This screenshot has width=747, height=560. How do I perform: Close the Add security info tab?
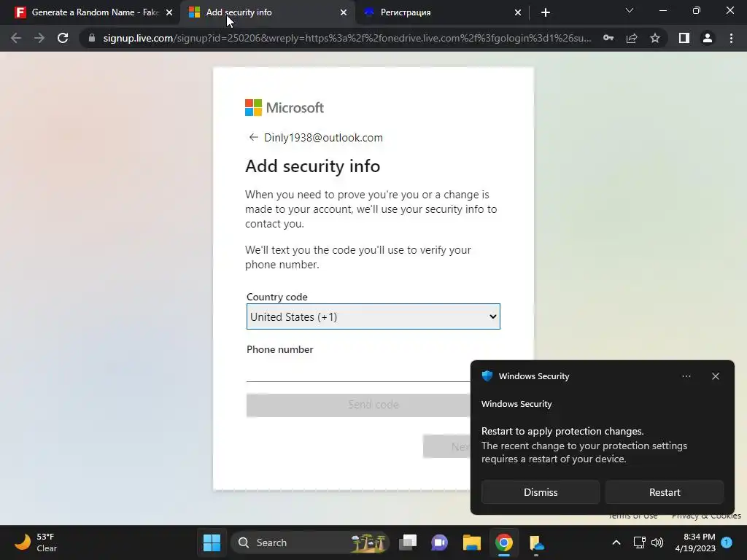[344, 12]
